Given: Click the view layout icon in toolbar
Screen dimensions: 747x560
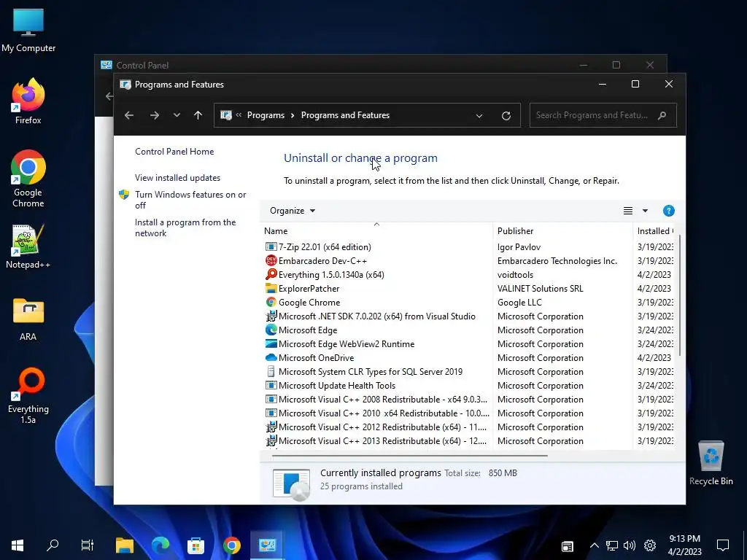Looking at the screenshot, I should (628, 211).
